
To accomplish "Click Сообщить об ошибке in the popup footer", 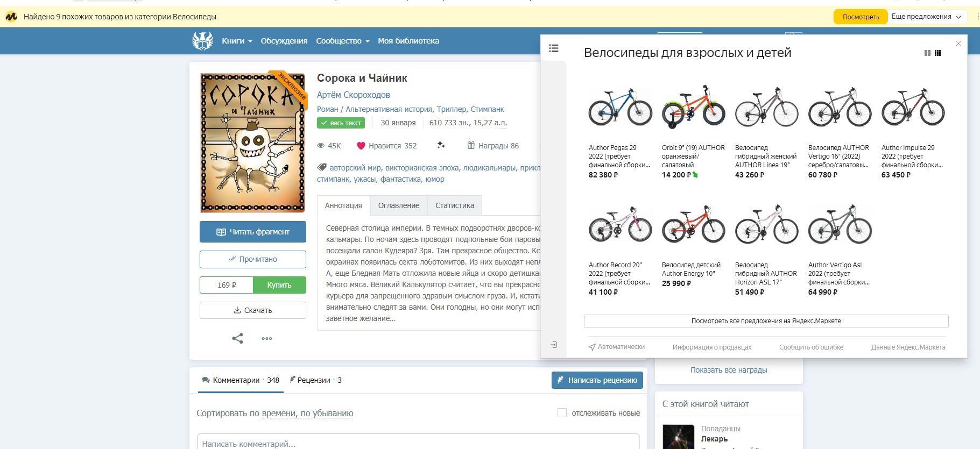I will (x=812, y=347).
